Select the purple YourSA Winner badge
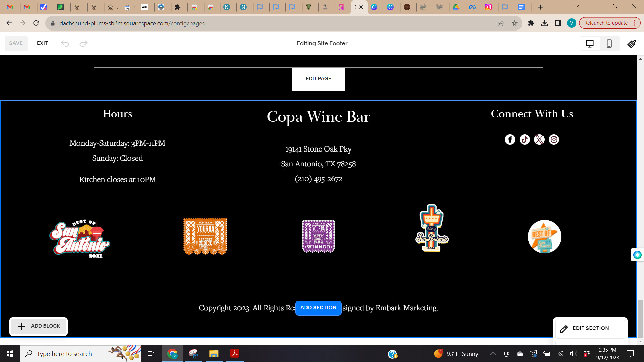The width and height of the screenshot is (644, 362). (318, 237)
